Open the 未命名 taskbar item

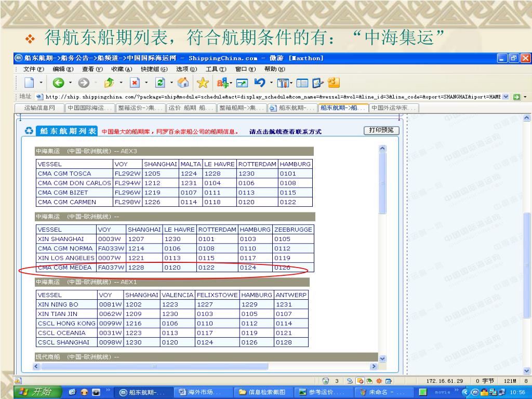pos(384,392)
